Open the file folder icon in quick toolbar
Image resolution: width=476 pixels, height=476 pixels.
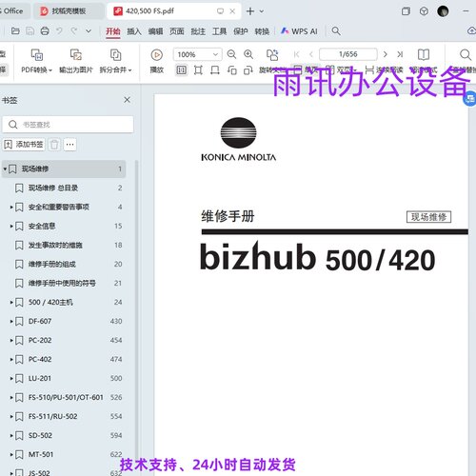pos(15,31)
